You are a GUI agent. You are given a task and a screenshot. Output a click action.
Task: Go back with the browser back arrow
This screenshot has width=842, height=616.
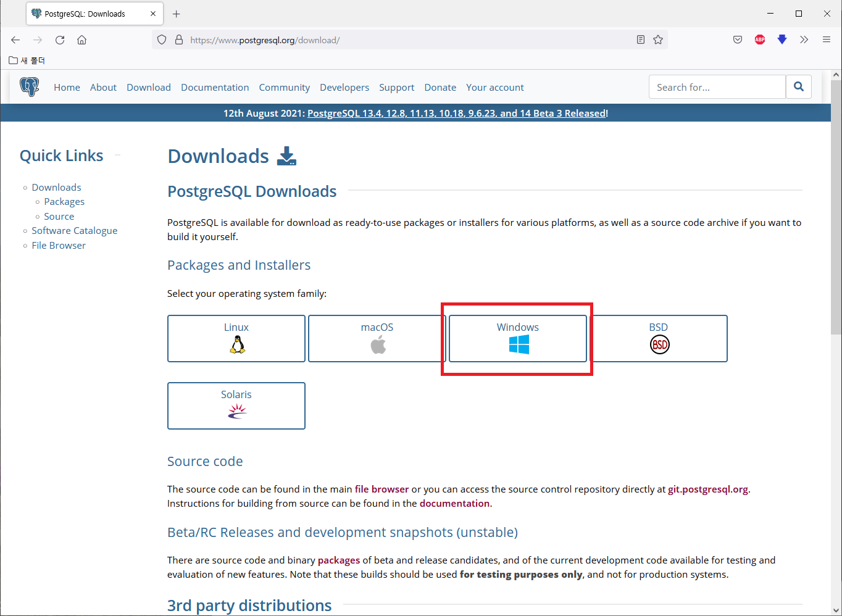point(15,40)
